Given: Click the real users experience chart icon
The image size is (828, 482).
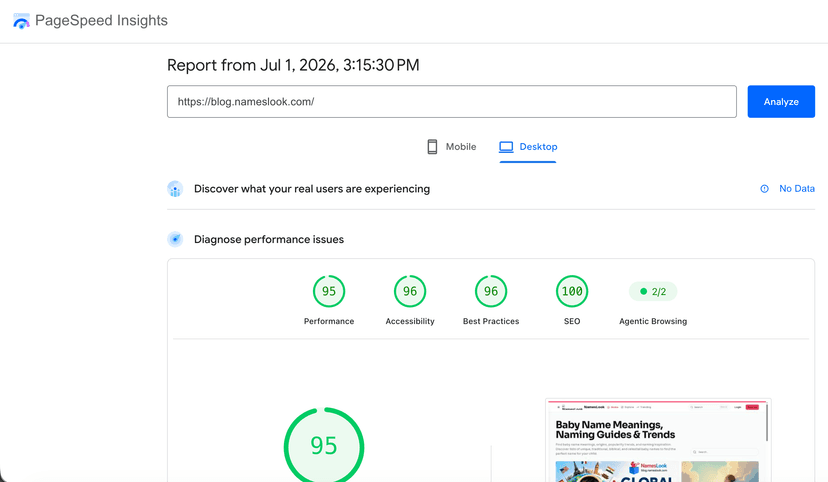Looking at the screenshot, I should (x=175, y=189).
